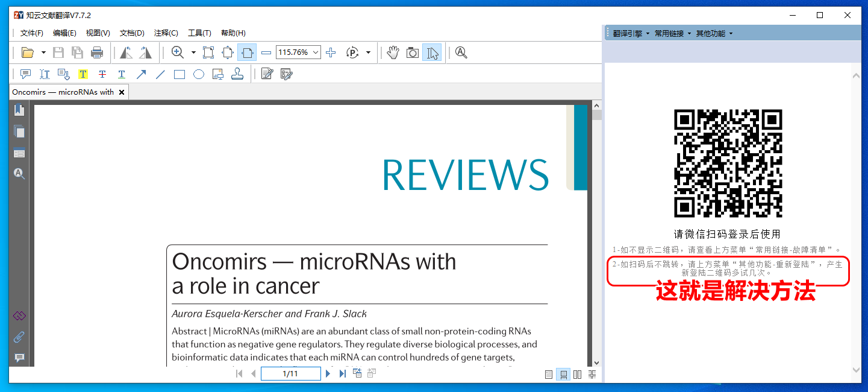Click the Save As double-disk icon
868x392 pixels.
click(x=77, y=53)
